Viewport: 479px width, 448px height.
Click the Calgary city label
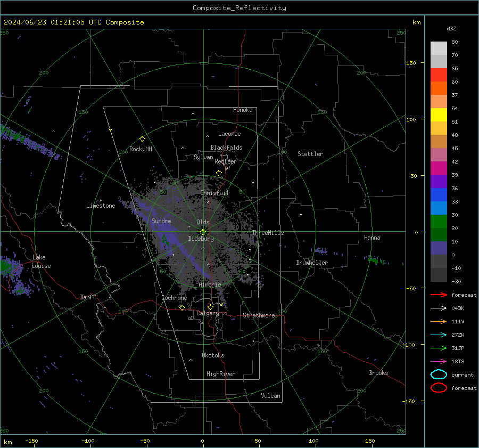[208, 313]
